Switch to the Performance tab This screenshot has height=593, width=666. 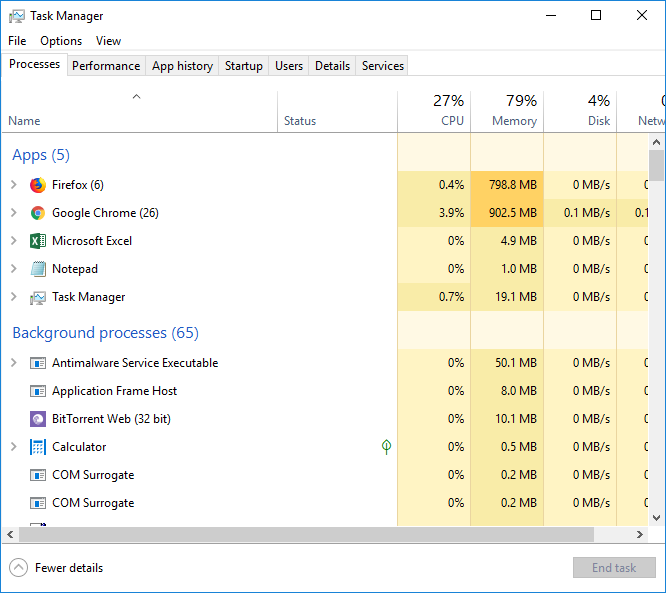click(106, 66)
